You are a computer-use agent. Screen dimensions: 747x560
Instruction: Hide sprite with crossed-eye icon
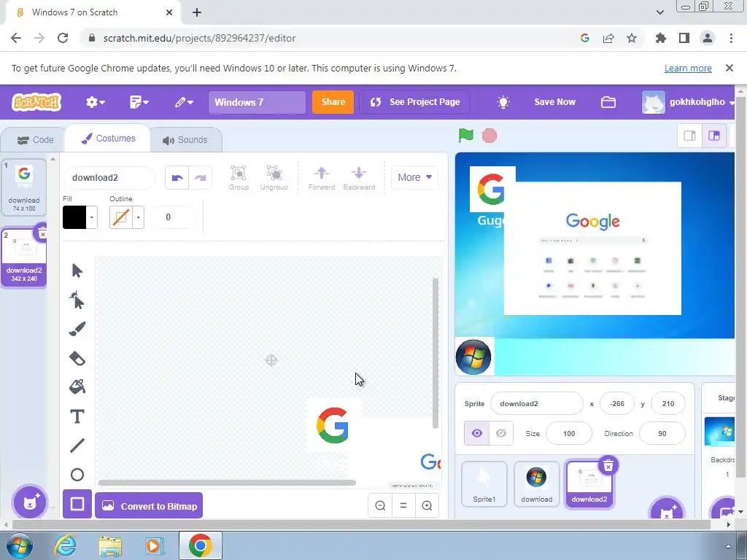coord(501,433)
